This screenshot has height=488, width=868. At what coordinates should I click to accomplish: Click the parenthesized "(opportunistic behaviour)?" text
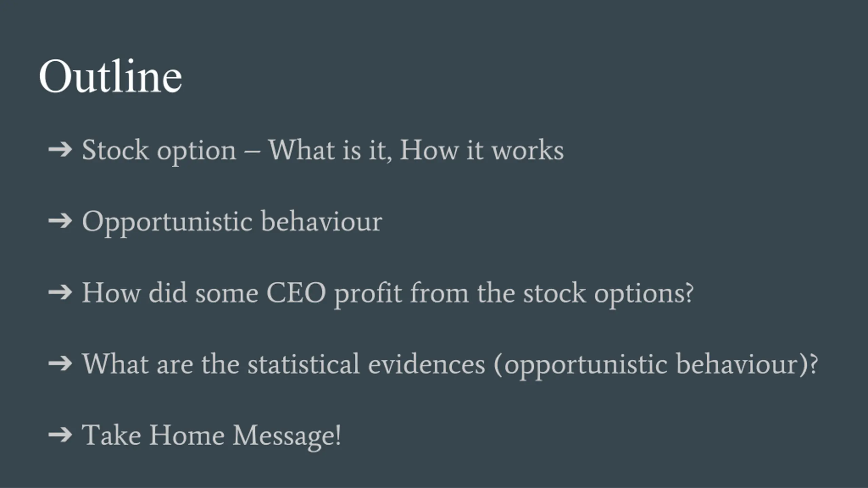click(x=656, y=365)
